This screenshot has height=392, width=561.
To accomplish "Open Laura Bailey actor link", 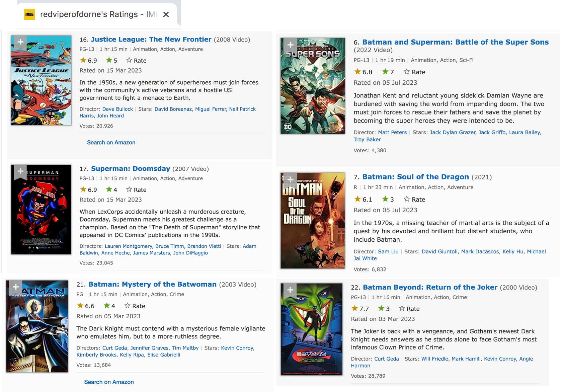I will click(525, 133).
